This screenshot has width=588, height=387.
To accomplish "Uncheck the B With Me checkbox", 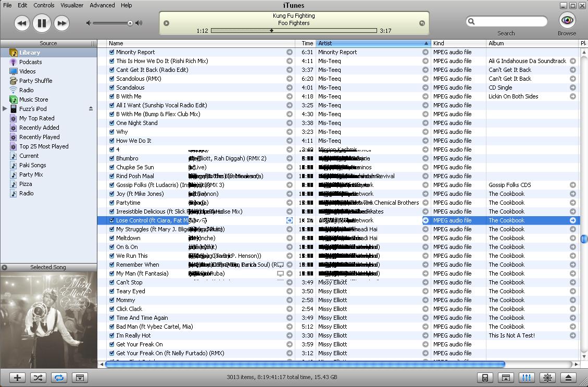I will coord(111,96).
